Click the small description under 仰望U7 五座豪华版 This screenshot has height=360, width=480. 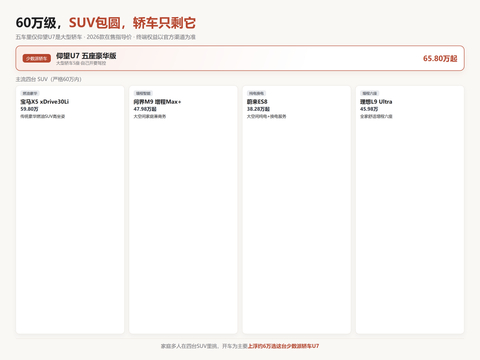coord(81,63)
